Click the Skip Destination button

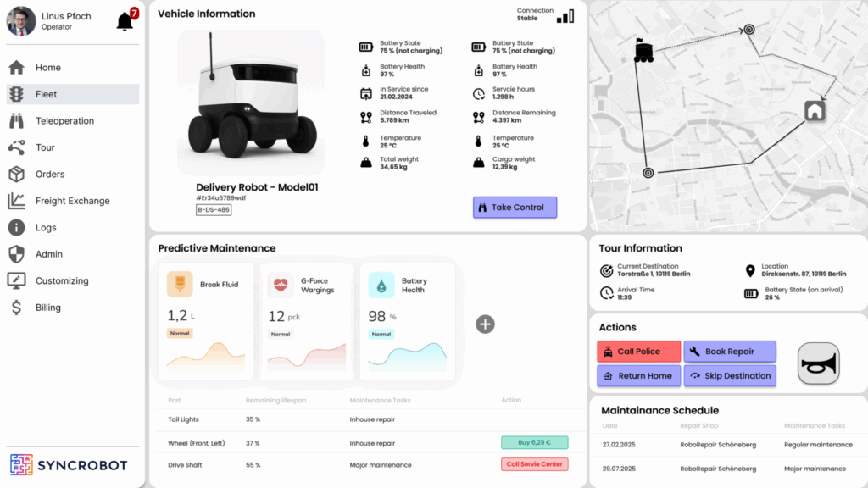pos(729,376)
